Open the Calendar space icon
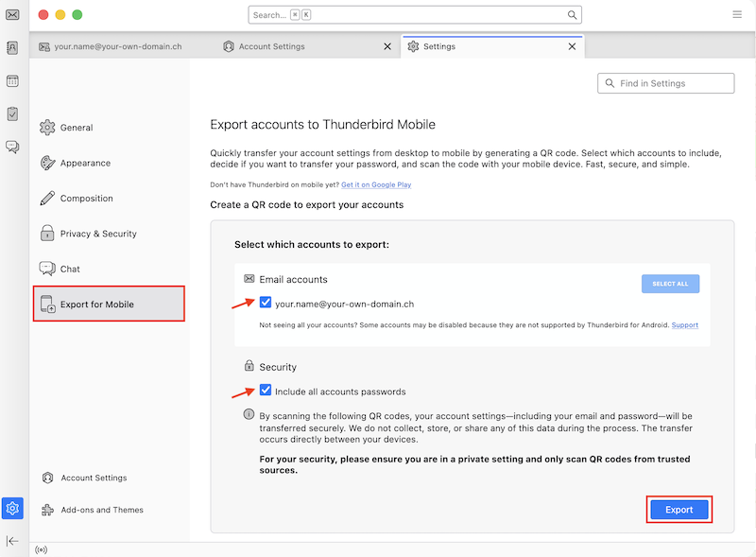The width and height of the screenshot is (756, 557). coord(12,81)
